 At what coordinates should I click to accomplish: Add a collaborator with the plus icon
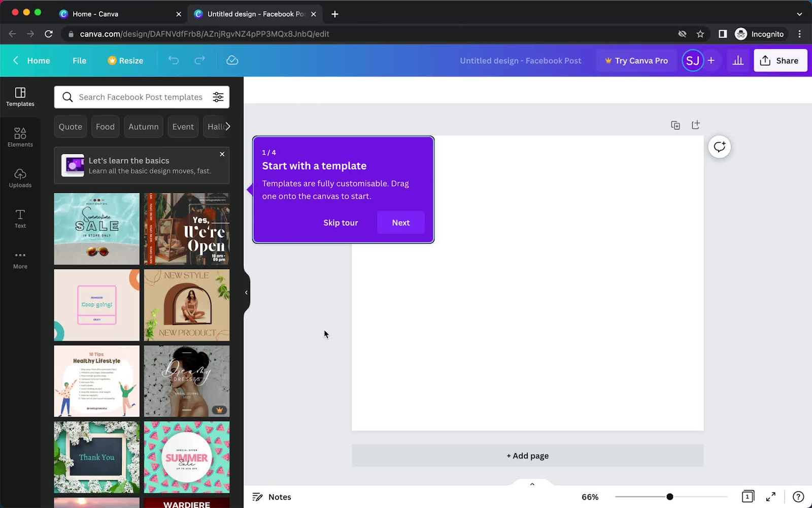(711, 60)
